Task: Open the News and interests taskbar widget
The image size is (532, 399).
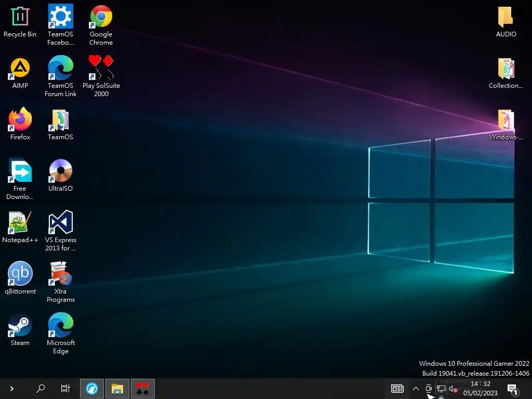Action: pos(397,389)
